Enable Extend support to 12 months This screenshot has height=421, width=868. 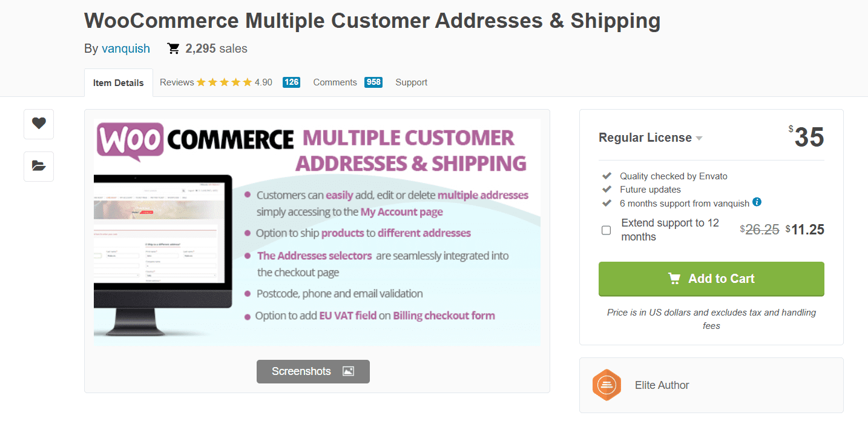(606, 230)
